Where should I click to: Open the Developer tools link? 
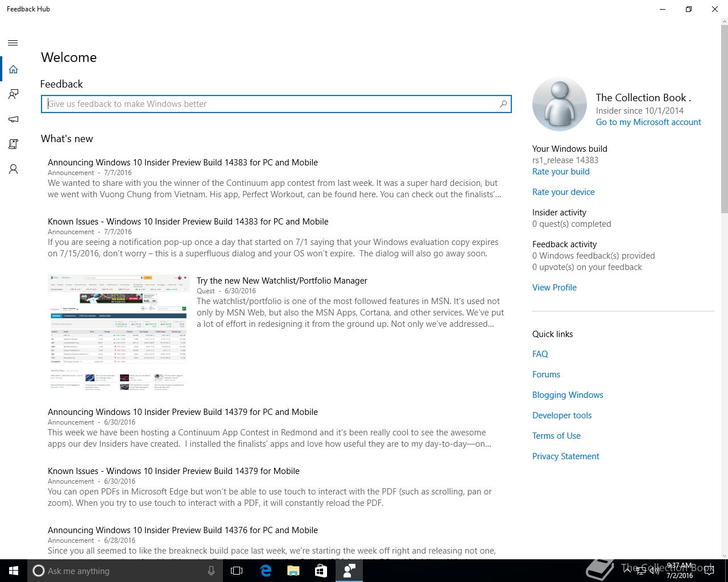(562, 415)
